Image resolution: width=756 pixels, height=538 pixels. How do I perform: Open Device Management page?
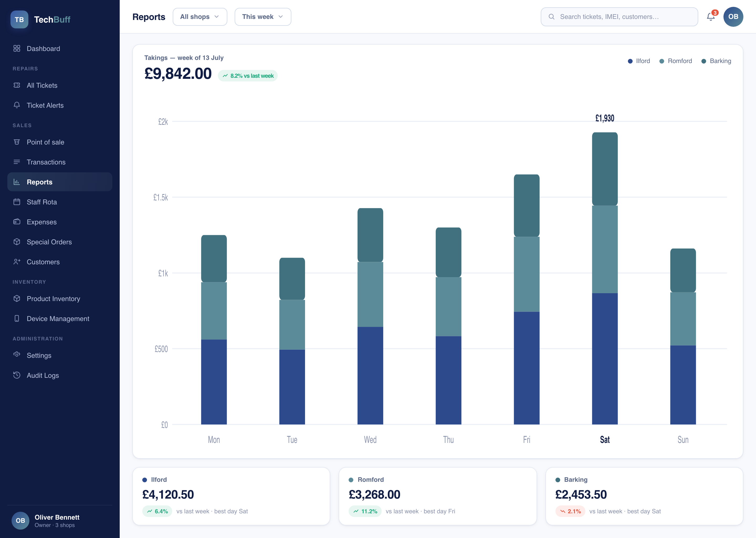click(x=60, y=318)
